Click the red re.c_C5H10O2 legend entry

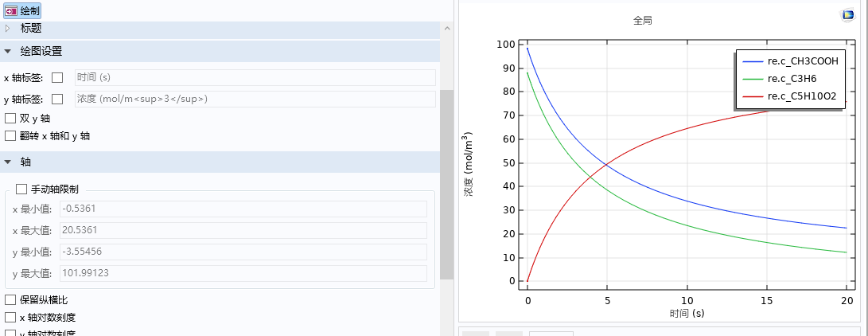click(x=801, y=96)
